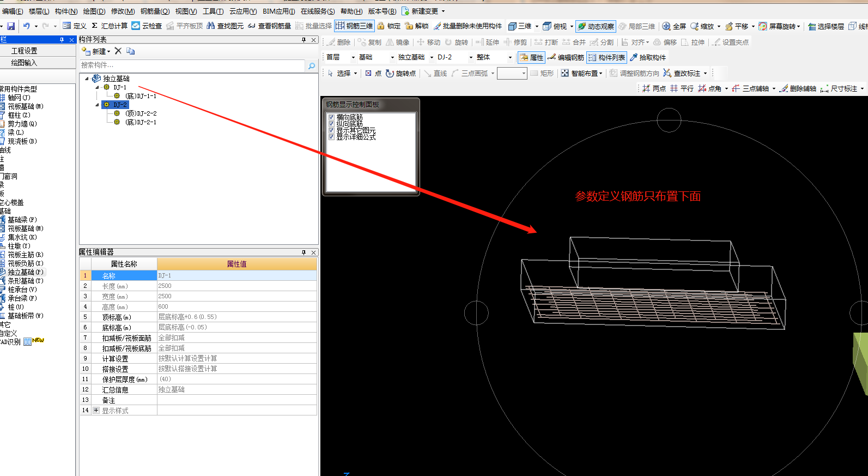Select the 平移 pan tool
Viewport: 868px width, 476px height.
(x=737, y=26)
